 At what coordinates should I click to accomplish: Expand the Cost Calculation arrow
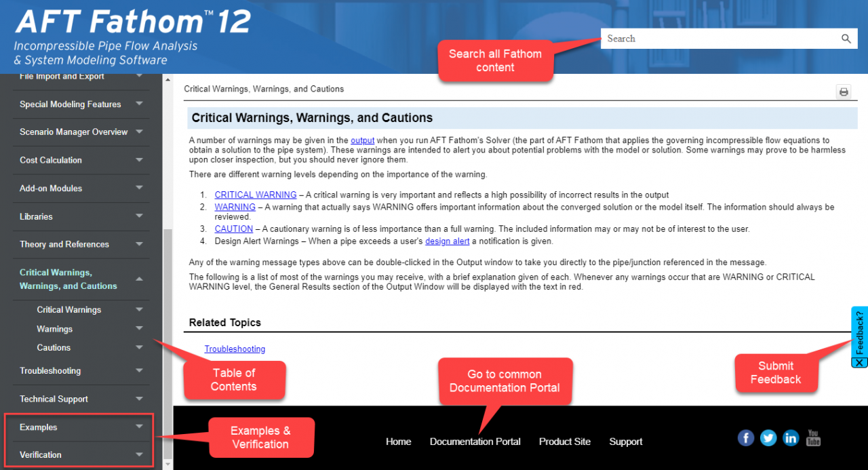tap(139, 160)
